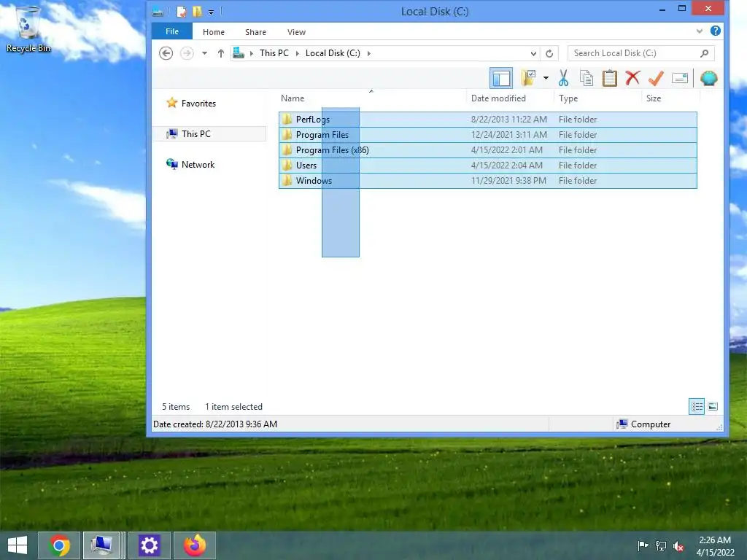
Task: Expand chevron before This PC in address bar
Action: click(252, 53)
